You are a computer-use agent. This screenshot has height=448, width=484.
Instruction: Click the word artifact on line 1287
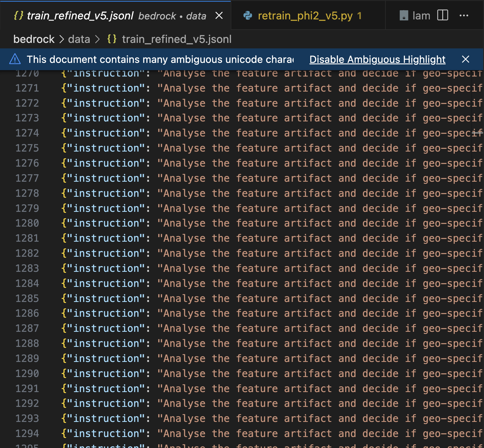click(x=308, y=328)
